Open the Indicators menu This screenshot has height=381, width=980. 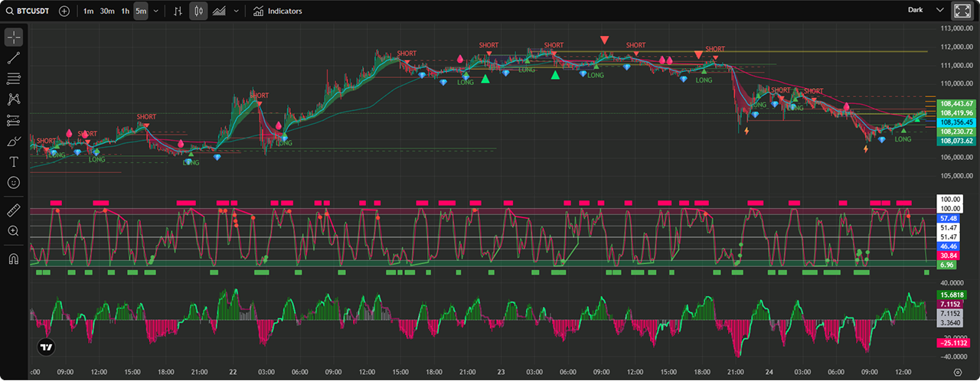[277, 11]
